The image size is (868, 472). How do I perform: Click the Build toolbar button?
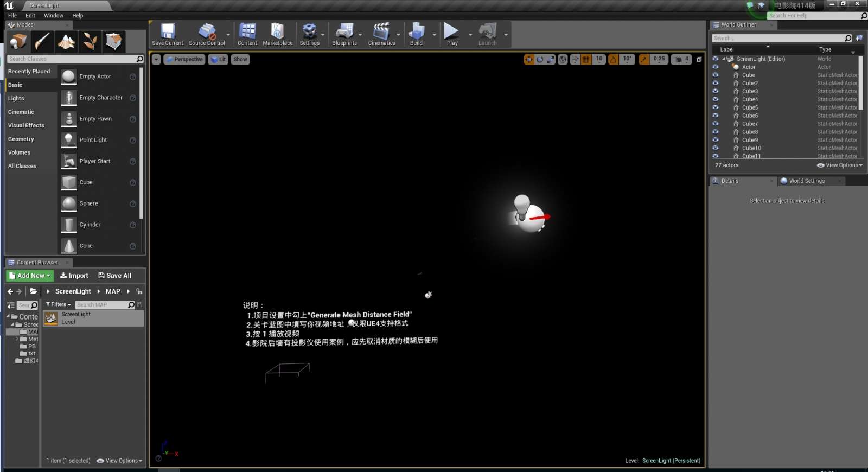[416, 35]
